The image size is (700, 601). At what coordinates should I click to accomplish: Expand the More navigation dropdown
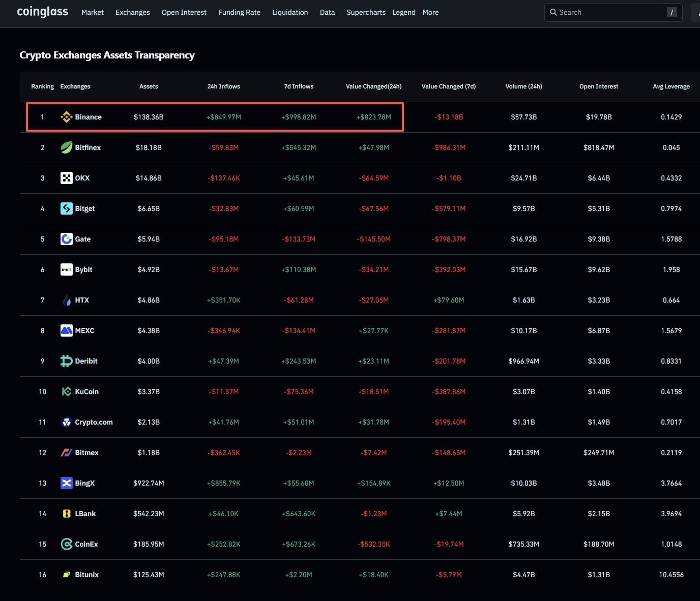(x=430, y=12)
